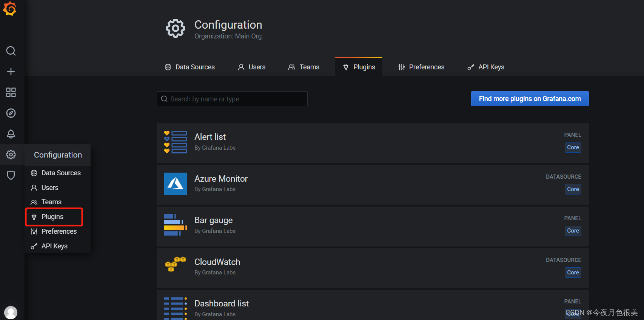The width and height of the screenshot is (644, 320).
Task: Click 'By Grafana Labs' under Alert list
Action: [x=215, y=148]
